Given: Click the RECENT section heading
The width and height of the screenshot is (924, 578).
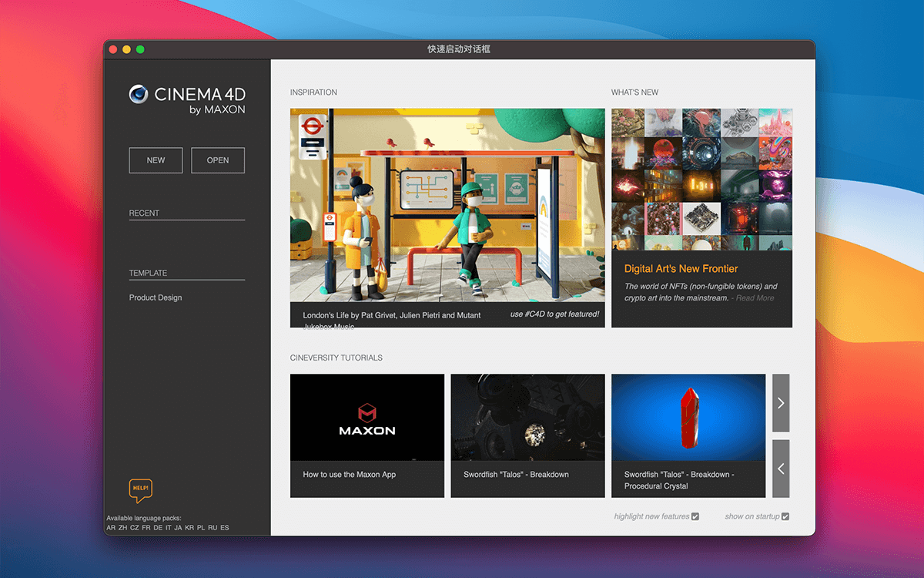Looking at the screenshot, I should tap(144, 213).
